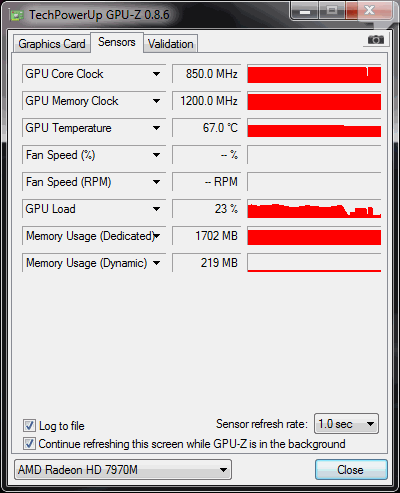Select the Sensors tab
Screen dimensions: 400x493
click(117, 42)
